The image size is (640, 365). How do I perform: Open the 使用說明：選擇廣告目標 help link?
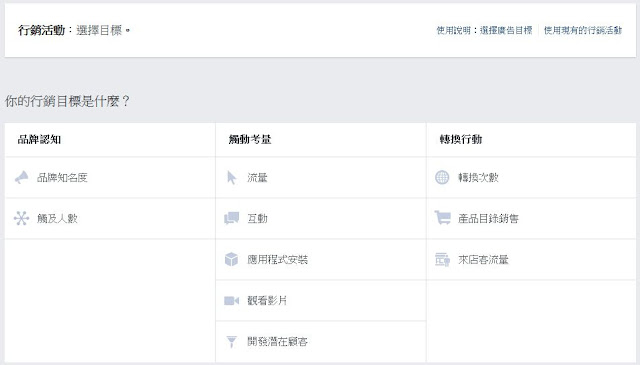[x=484, y=30]
